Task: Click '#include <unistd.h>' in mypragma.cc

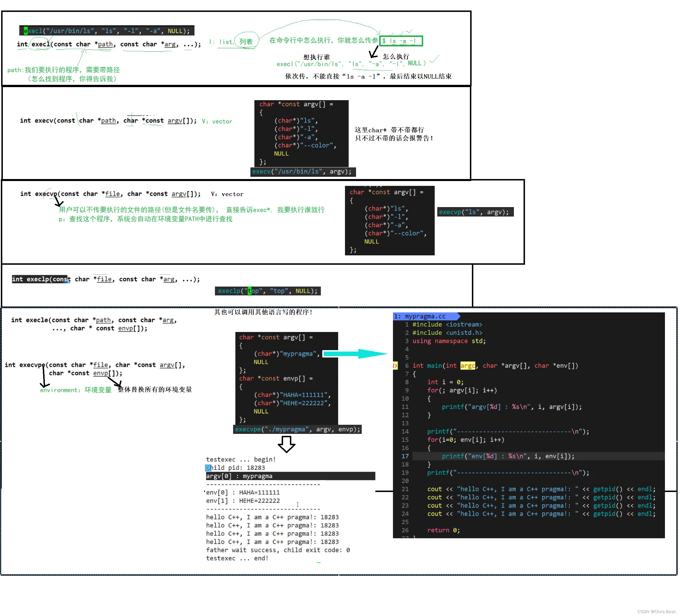Action: tap(447, 333)
